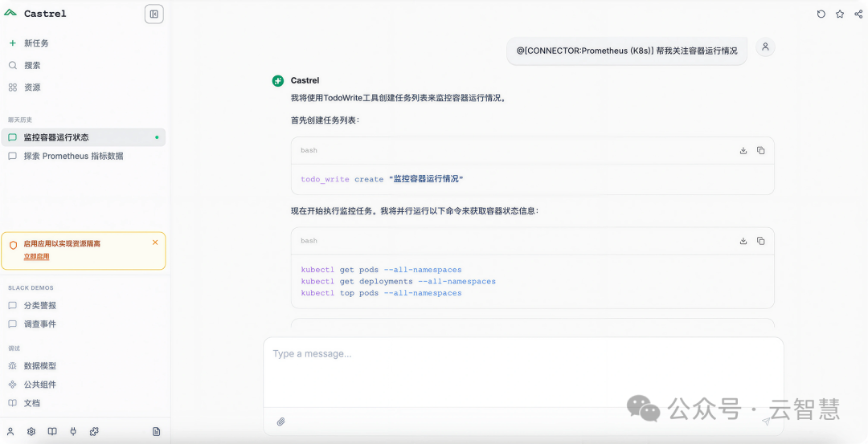Click the document icon at sidebar bottom right
868x444 pixels.
(x=156, y=431)
